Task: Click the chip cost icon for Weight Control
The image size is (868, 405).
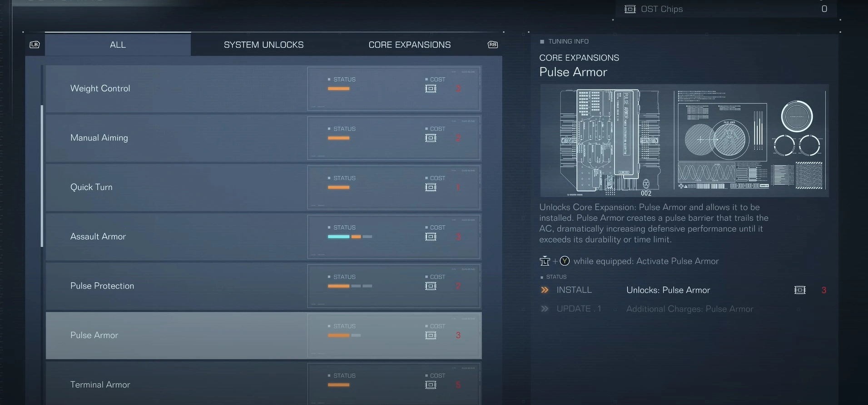Action: [431, 89]
